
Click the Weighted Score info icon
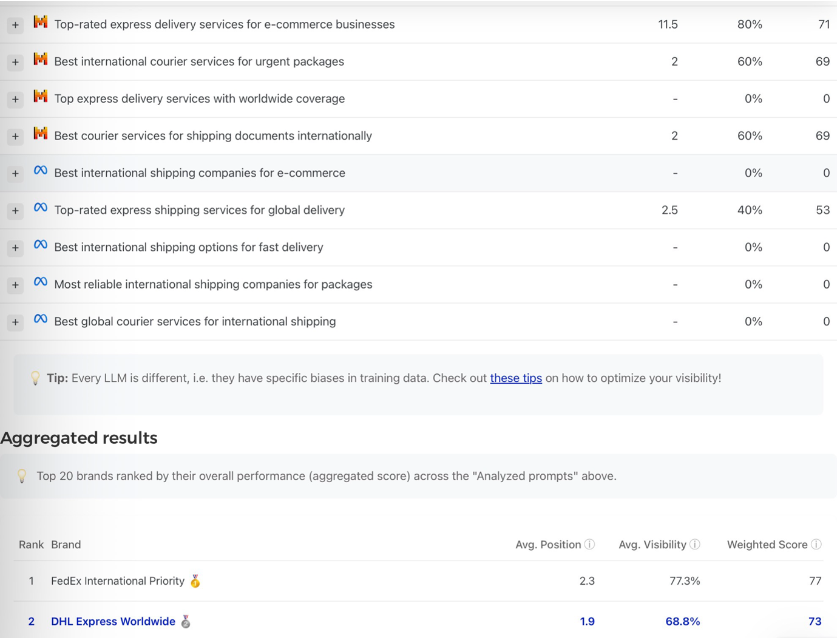816,545
